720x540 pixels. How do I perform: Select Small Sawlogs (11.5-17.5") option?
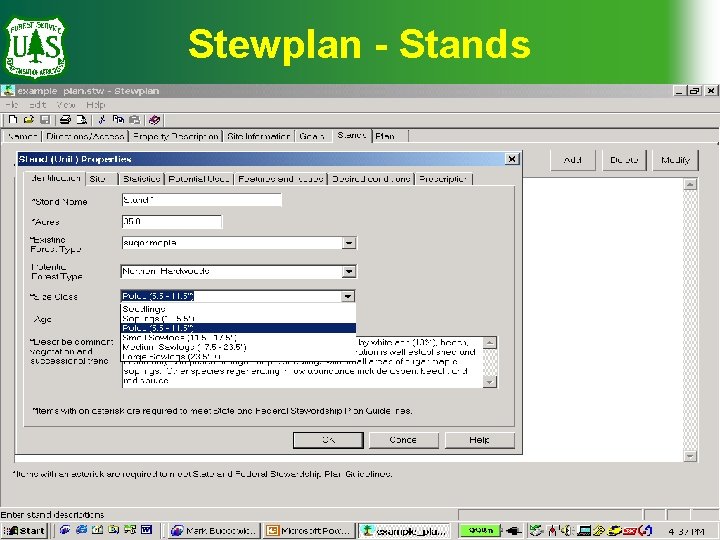click(x=238, y=338)
